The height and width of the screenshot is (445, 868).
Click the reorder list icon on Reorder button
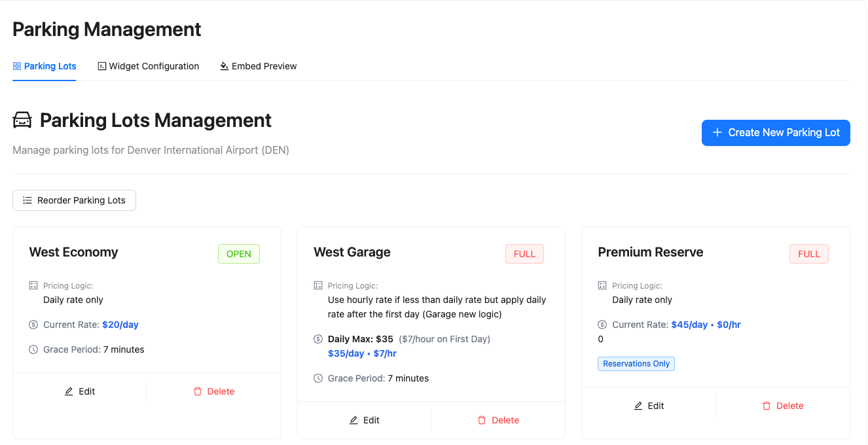point(26,200)
